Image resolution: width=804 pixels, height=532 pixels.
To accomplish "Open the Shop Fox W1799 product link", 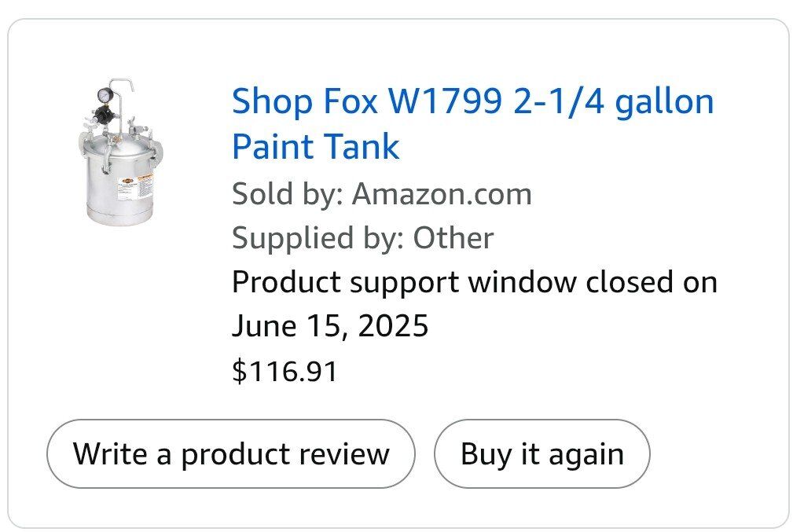I will pos(472,102).
